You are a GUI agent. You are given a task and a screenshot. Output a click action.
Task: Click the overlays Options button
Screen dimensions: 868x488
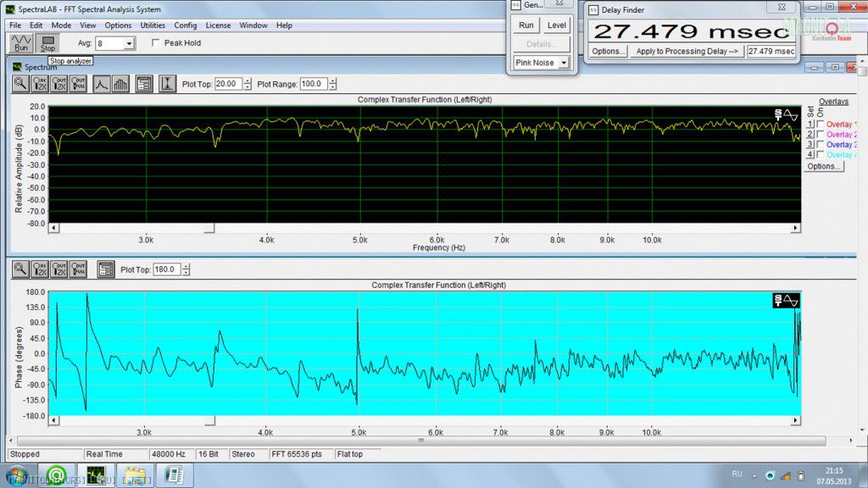[824, 166]
